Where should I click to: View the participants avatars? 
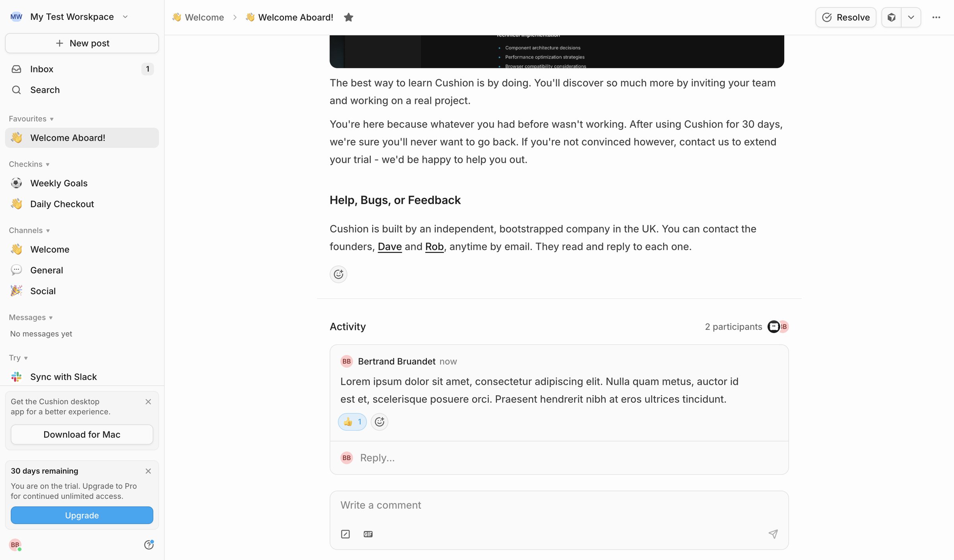pyautogui.click(x=778, y=327)
